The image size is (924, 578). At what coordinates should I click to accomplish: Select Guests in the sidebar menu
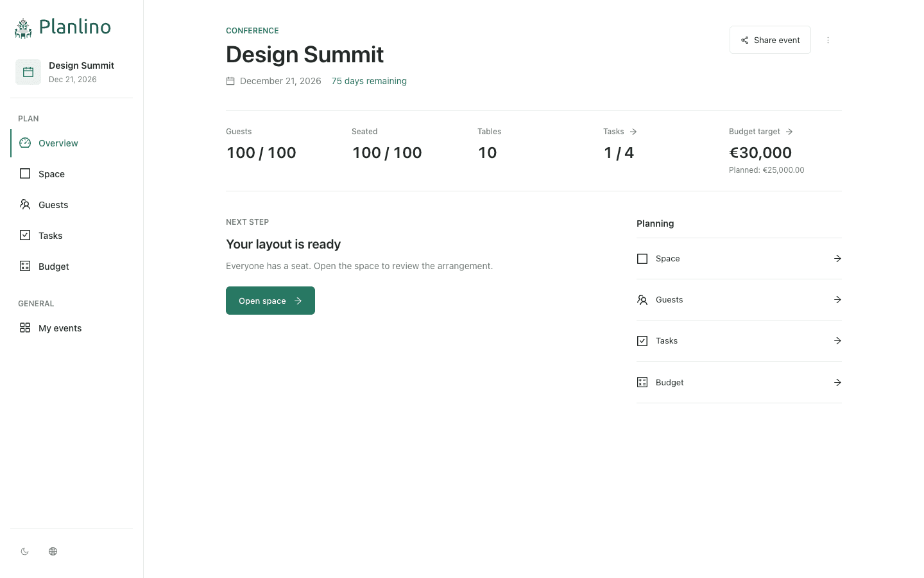click(x=72, y=205)
